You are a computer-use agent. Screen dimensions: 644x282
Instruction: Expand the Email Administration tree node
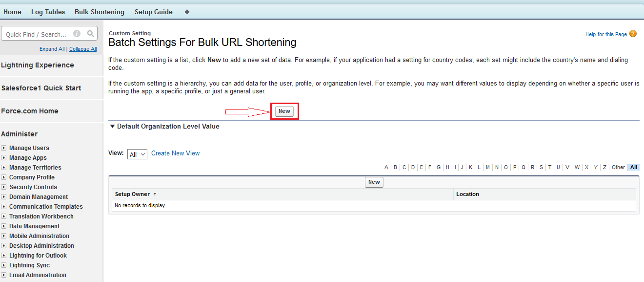tap(4, 275)
